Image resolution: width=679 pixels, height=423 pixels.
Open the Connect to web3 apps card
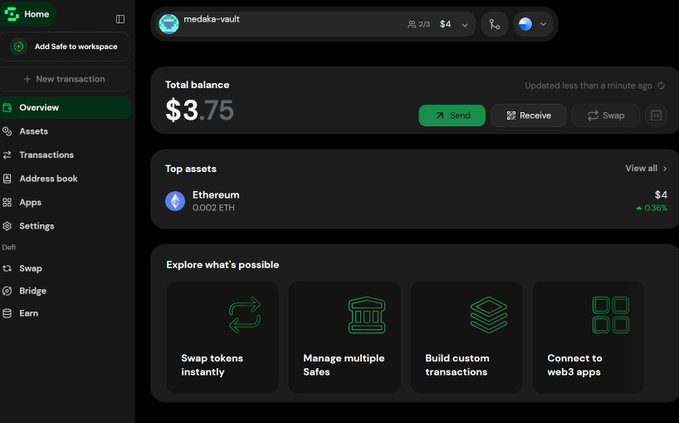[588, 337]
